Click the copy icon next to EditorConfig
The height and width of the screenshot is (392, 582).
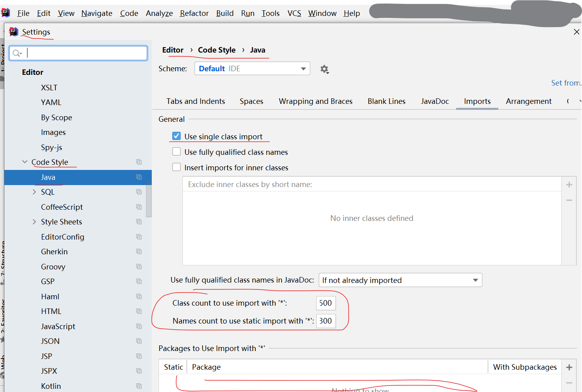coord(139,237)
